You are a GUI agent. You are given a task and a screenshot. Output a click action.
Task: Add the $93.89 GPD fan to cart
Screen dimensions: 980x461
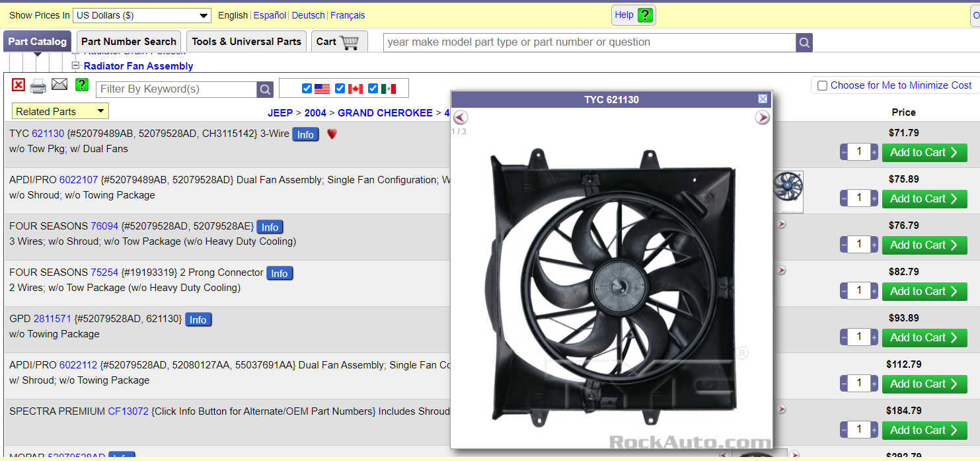click(924, 338)
